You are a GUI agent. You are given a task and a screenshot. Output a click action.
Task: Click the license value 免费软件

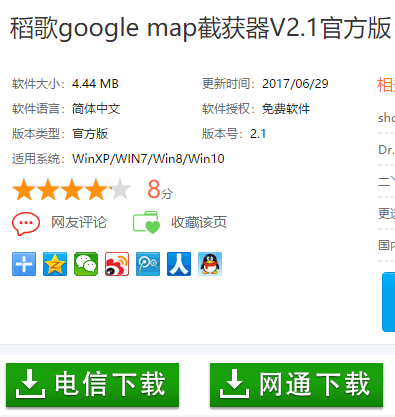286,109
